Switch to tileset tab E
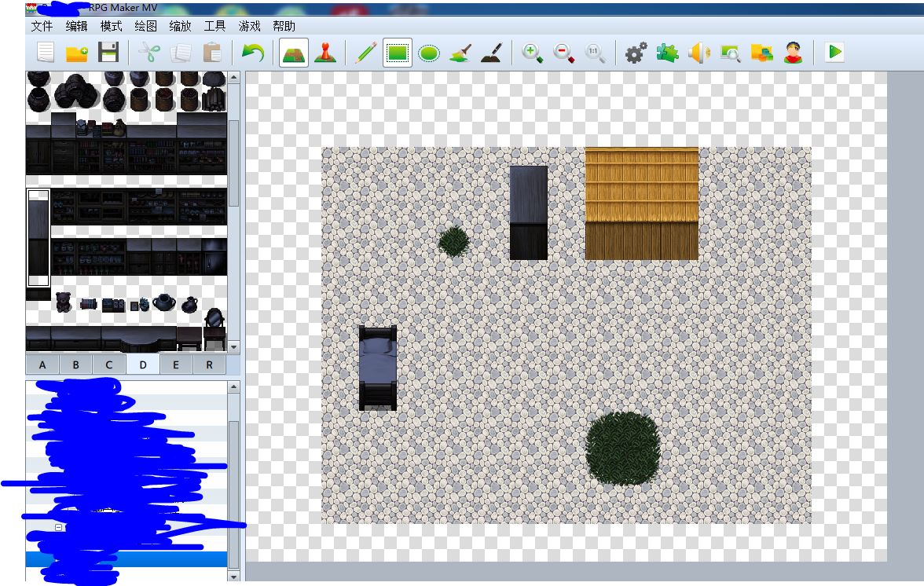This screenshot has width=924, height=586. tap(176, 364)
